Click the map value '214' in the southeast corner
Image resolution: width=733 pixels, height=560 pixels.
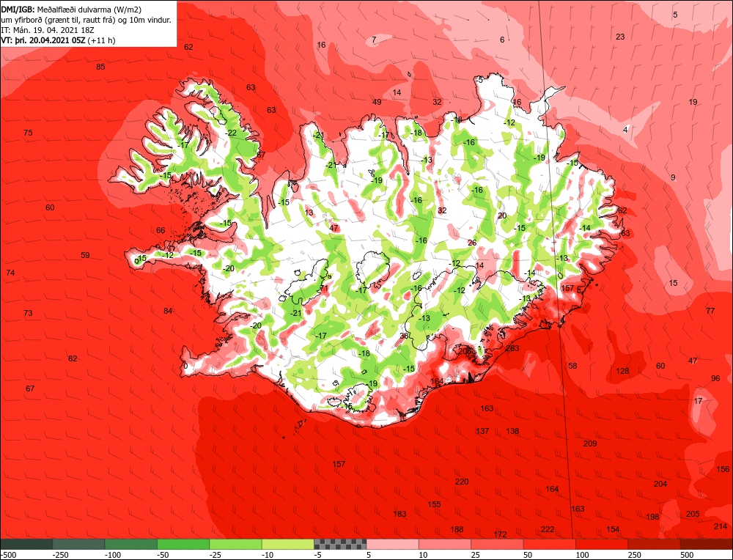click(x=721, y=526)
